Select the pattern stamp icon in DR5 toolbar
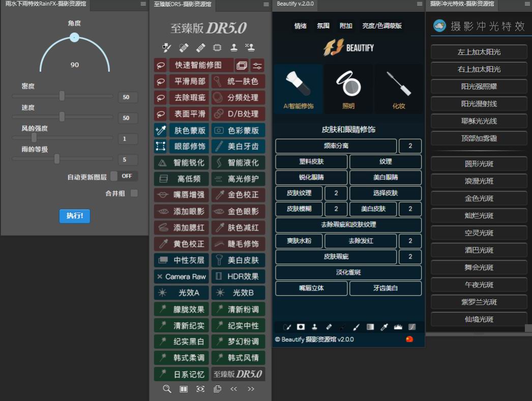The height and width of the screenshot is (401, 532). point(250,47)
